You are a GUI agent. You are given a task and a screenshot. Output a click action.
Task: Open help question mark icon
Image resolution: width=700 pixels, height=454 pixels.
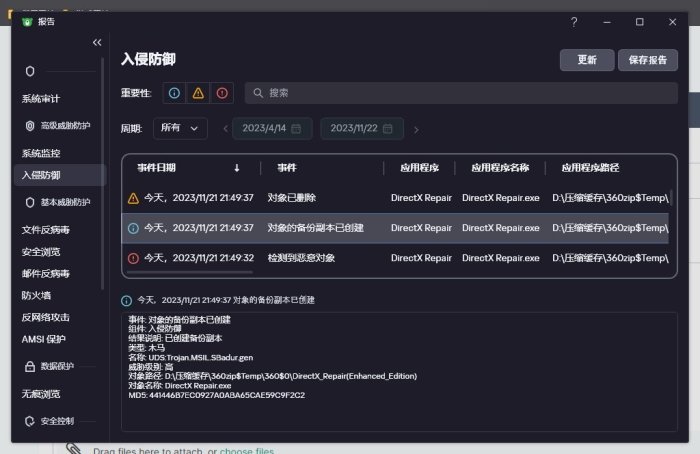point(574,22)
